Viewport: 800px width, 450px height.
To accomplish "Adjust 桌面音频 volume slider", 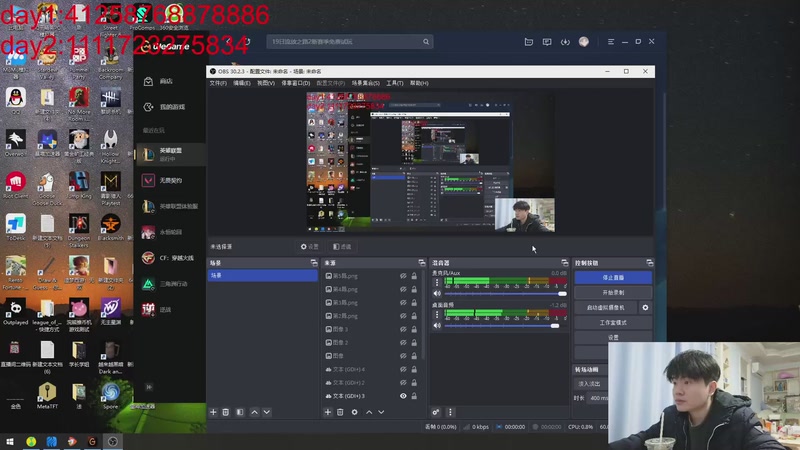I will point(506,326).
